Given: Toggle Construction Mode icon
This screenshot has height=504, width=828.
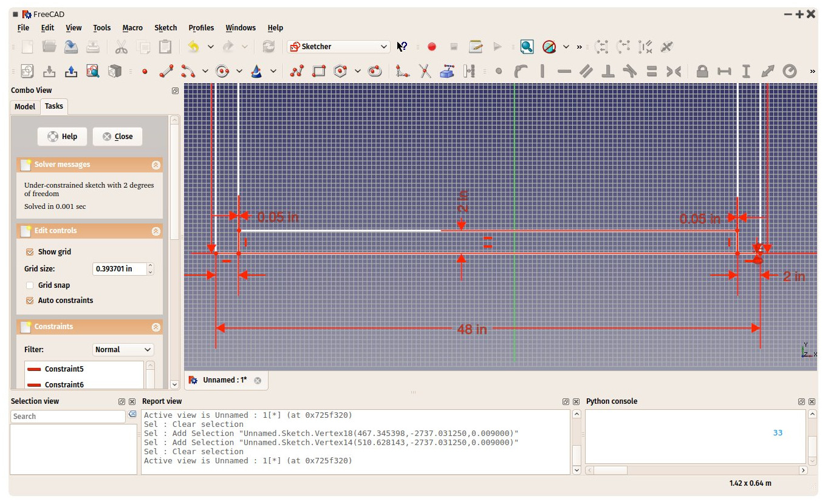Looking at the screenshot, I should click(x=468, y=72).
